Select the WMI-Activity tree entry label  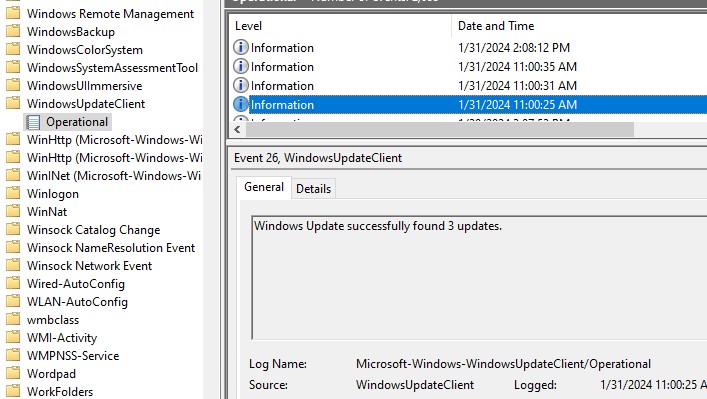62,338
